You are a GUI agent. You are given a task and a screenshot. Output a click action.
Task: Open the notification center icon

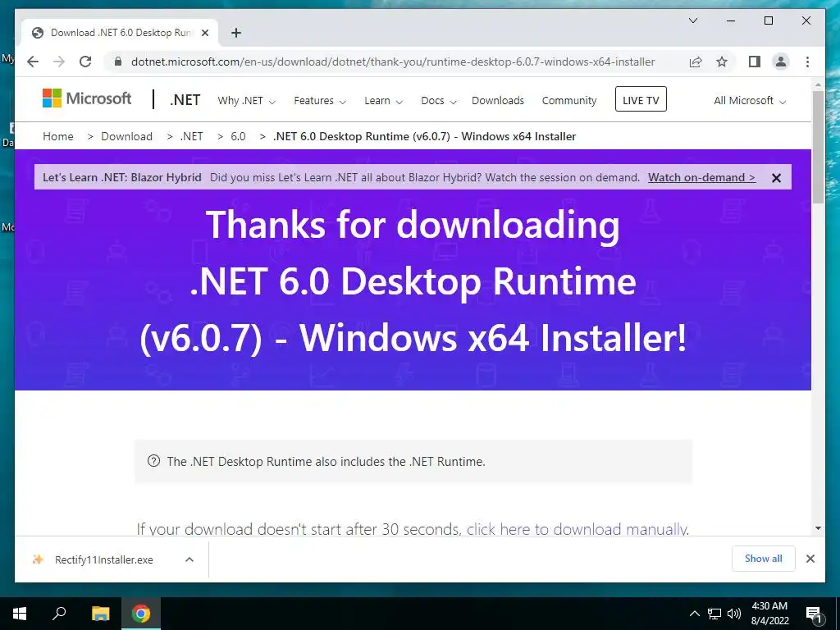814,614
